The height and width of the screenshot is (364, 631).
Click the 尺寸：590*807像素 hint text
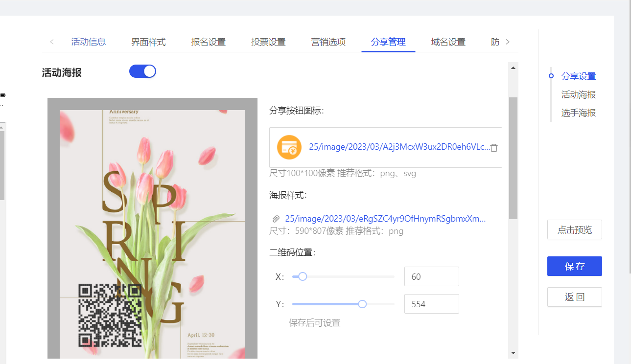336,231
